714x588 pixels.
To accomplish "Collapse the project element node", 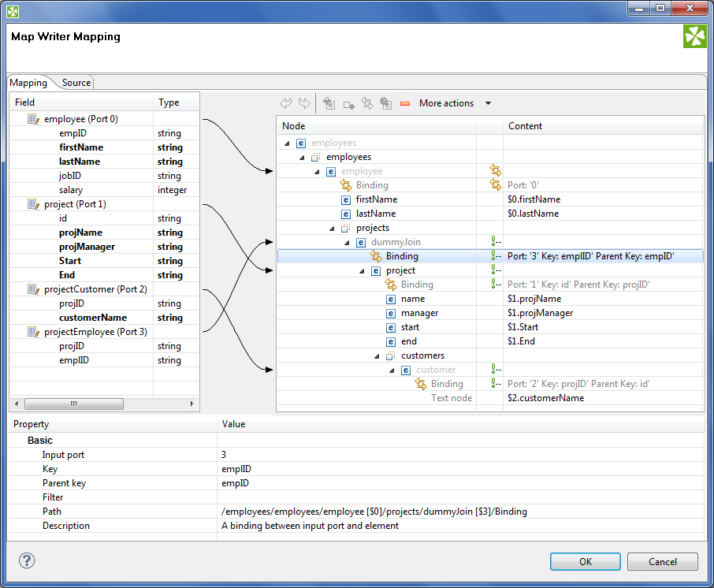I will click(x=362, y=271).
